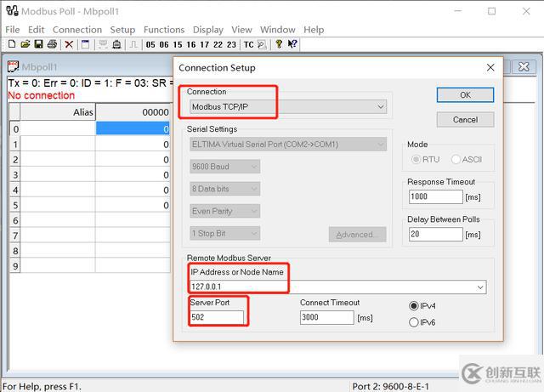Screen dimensions: 544x392
Task: Select the IPv6 radio button
Action: coord(414,322)
